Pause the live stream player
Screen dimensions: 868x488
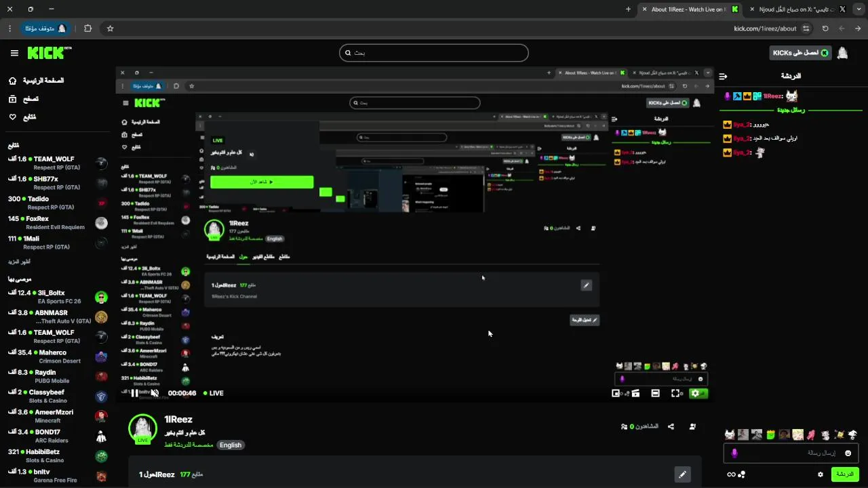pyautogui.click(x=134, y=393)
